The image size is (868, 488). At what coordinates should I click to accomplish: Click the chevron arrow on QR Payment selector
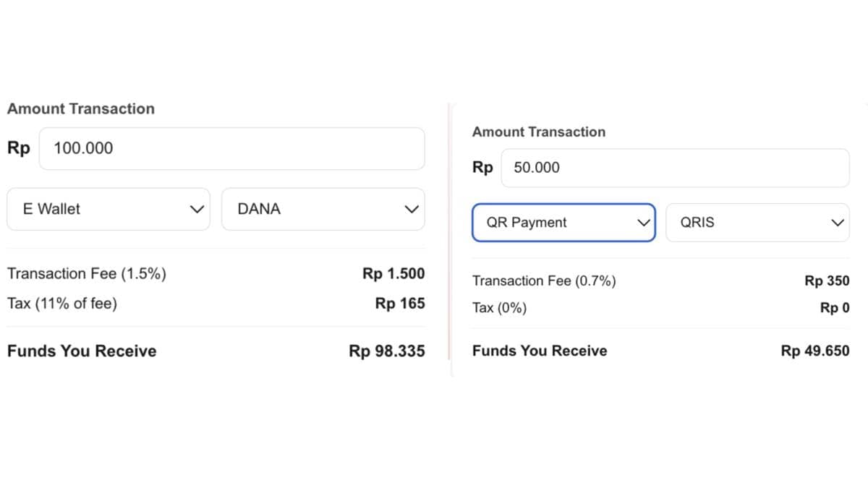[642, 223]
